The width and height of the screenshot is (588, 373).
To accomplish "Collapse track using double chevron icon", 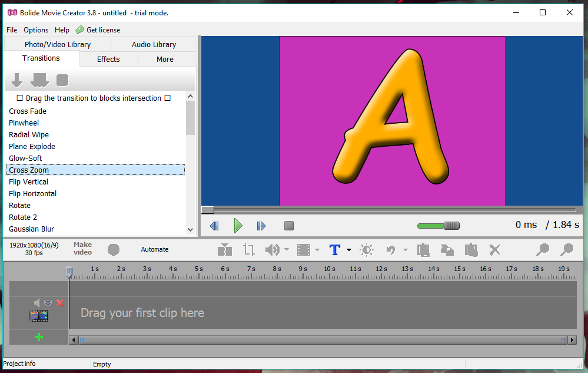I will pos(48,302).
